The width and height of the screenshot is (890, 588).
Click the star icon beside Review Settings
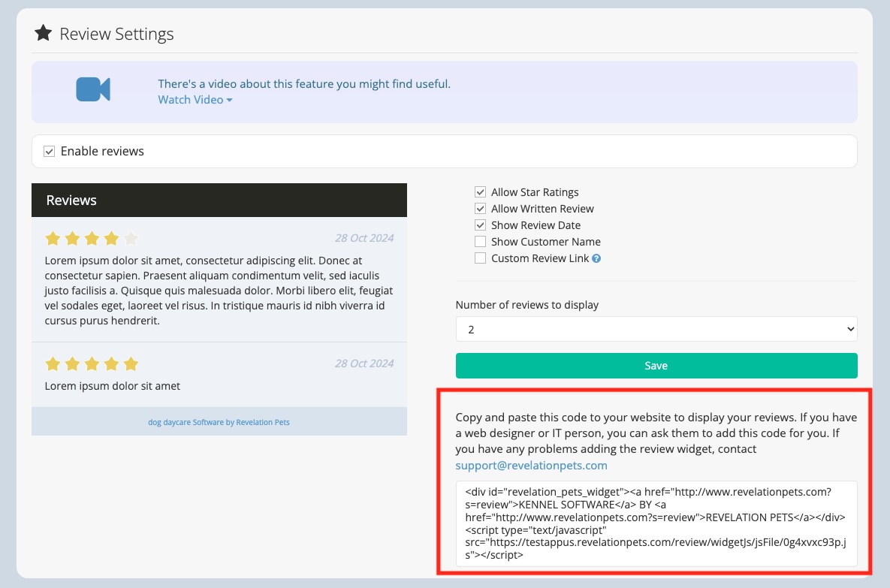point(43,34)
